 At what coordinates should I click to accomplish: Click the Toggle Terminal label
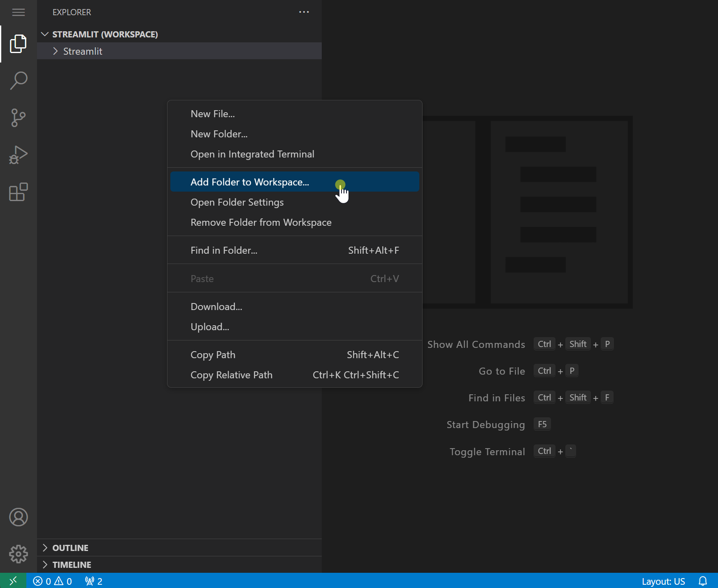pyautogui.click(x=487, y=452)
